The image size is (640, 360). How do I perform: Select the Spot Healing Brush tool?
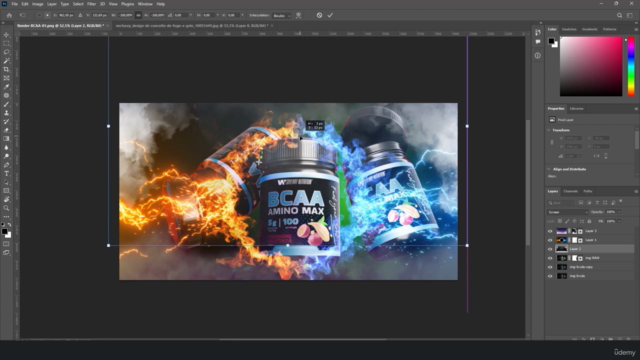[x=6, y=96]
